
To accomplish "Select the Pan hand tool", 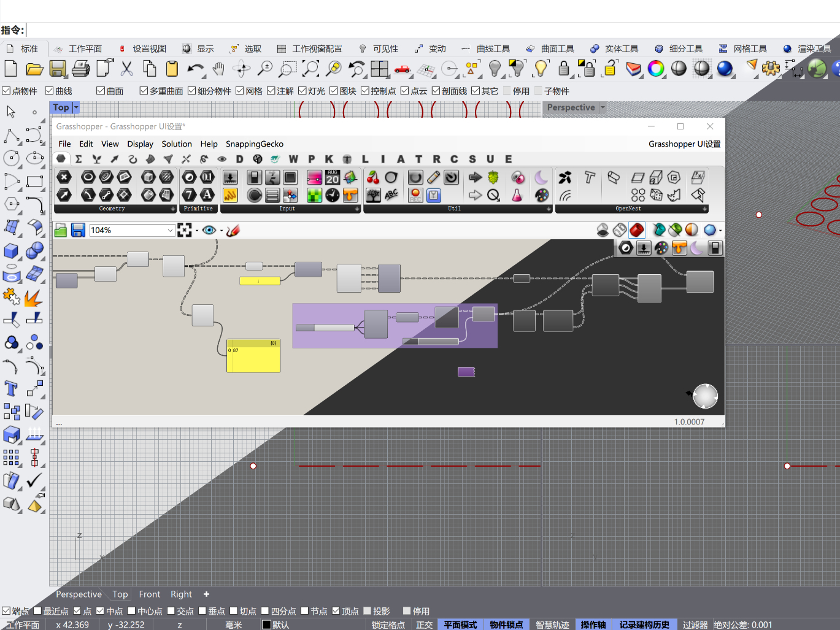I will point(218,69).
